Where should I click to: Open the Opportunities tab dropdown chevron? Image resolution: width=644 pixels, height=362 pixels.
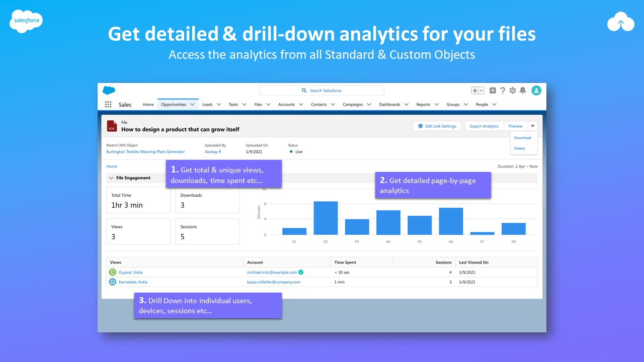192,105
